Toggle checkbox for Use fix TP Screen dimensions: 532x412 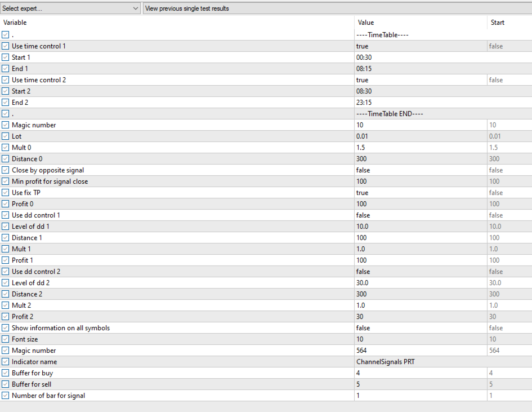(x=6, y=193)
